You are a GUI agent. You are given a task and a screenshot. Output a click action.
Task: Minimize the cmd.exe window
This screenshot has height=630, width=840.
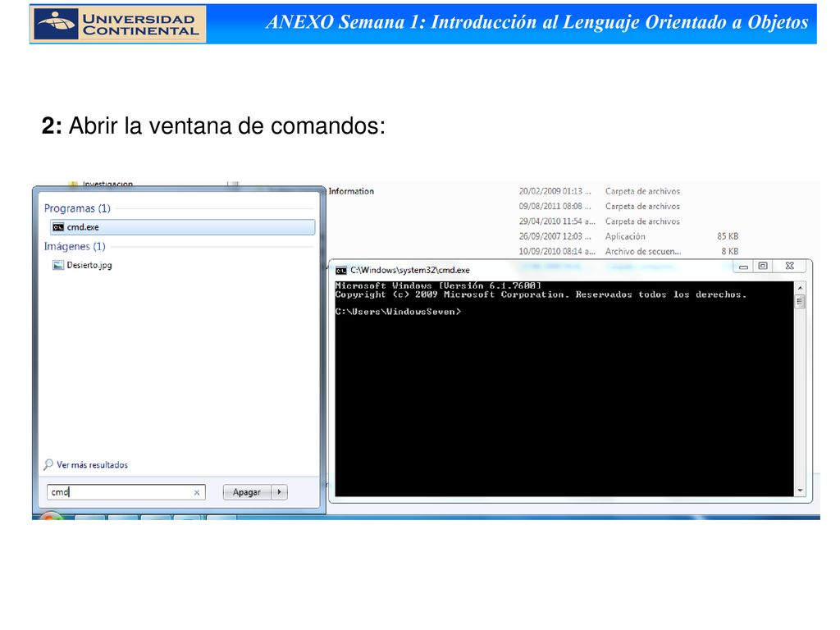tap(743, 267)
